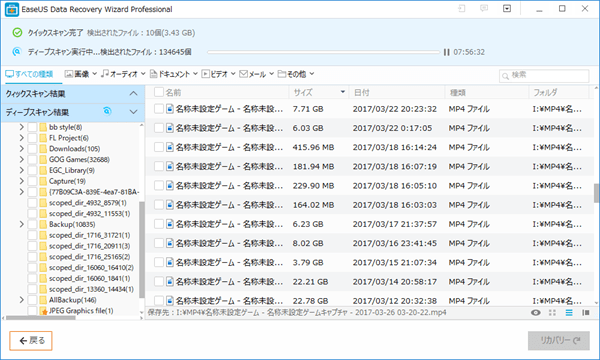Click the folder icon for Backup(10835)

43,224
